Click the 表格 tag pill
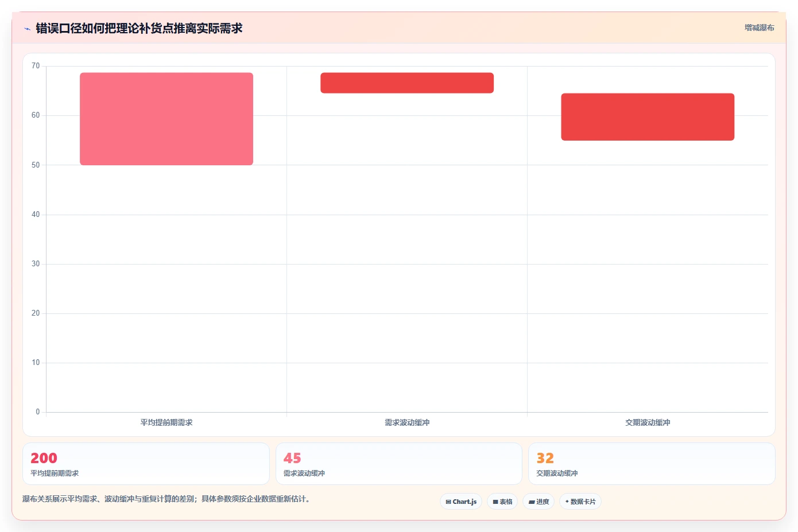 coord(502,502)
